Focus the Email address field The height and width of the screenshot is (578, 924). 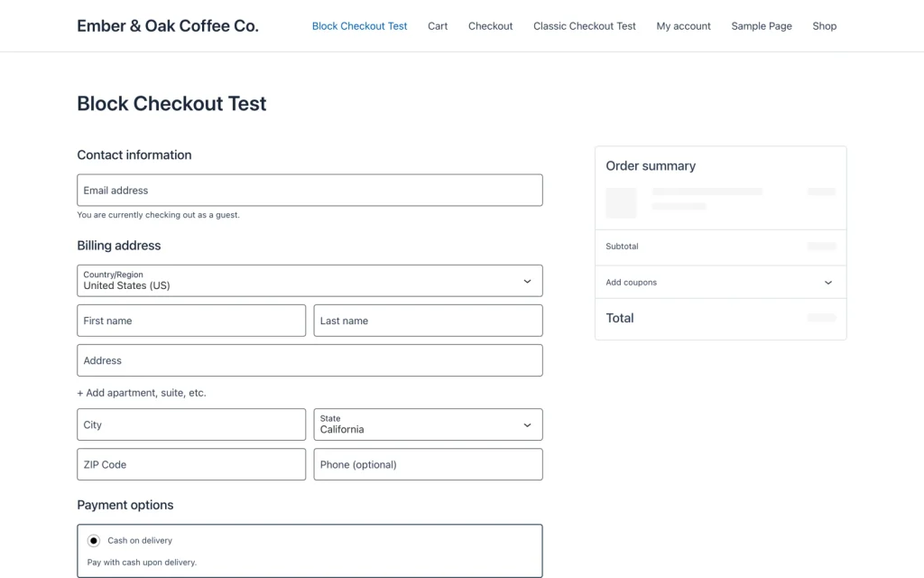(310, 190)
